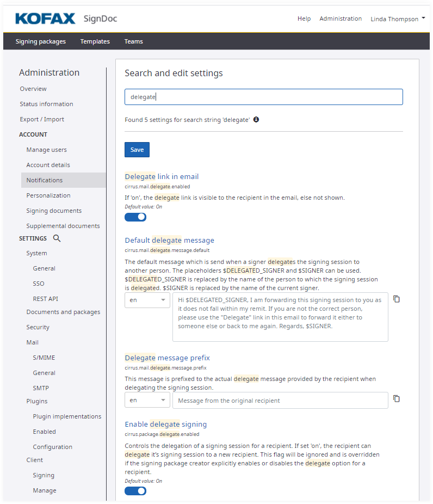Click the search icon beside SETTINGS
This screenshot has width=433, height=504.
pyautogui.click(x=57, y=238)
